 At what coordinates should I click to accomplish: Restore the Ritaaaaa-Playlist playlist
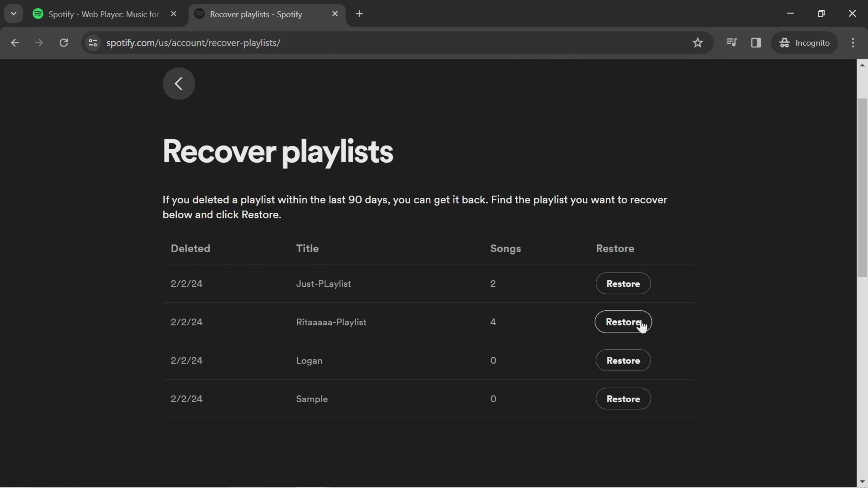click(x=623, y=322)
